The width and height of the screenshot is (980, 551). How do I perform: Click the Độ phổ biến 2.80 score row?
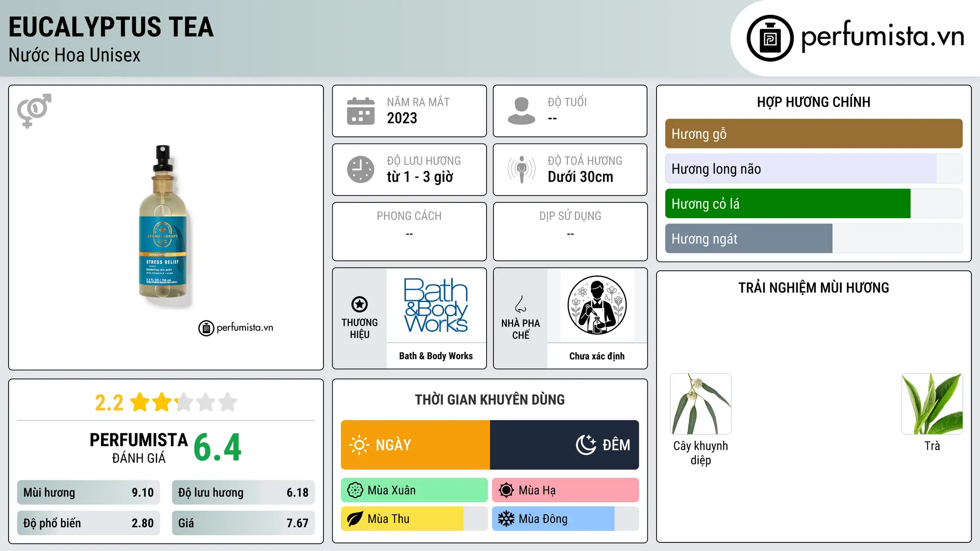(x=89, y=523)
